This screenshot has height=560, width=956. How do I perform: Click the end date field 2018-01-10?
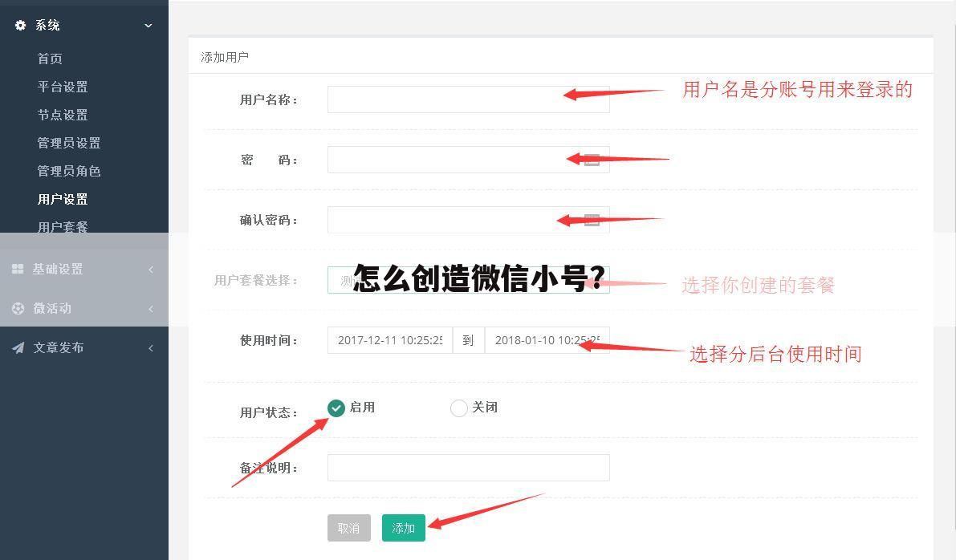click(x=547, y=340)
